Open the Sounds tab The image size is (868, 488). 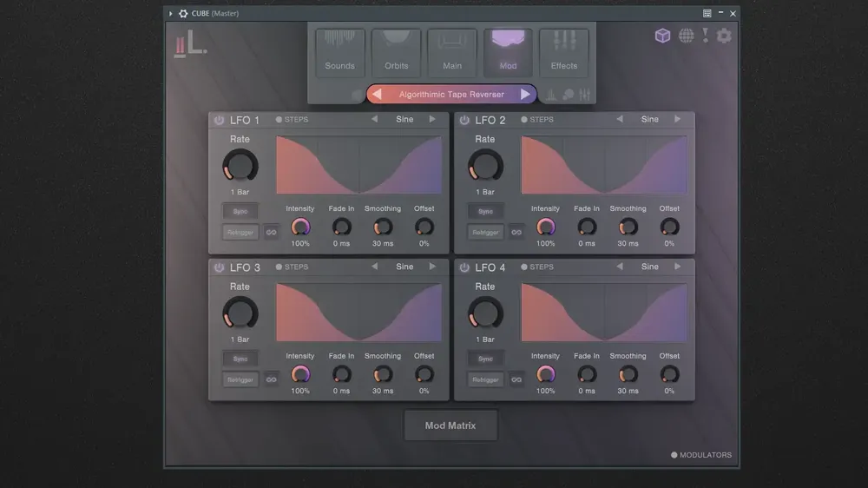click(x=340, y=53)
